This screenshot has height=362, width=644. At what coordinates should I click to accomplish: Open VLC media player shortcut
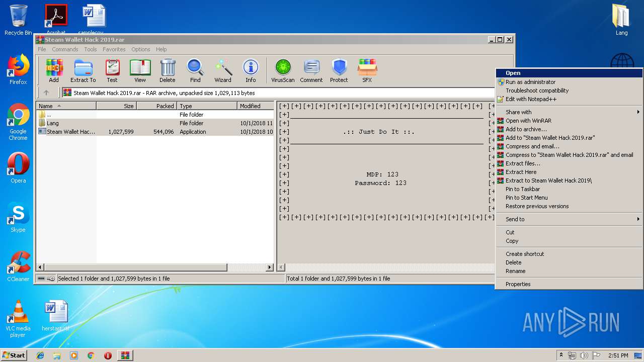[18, 319]
